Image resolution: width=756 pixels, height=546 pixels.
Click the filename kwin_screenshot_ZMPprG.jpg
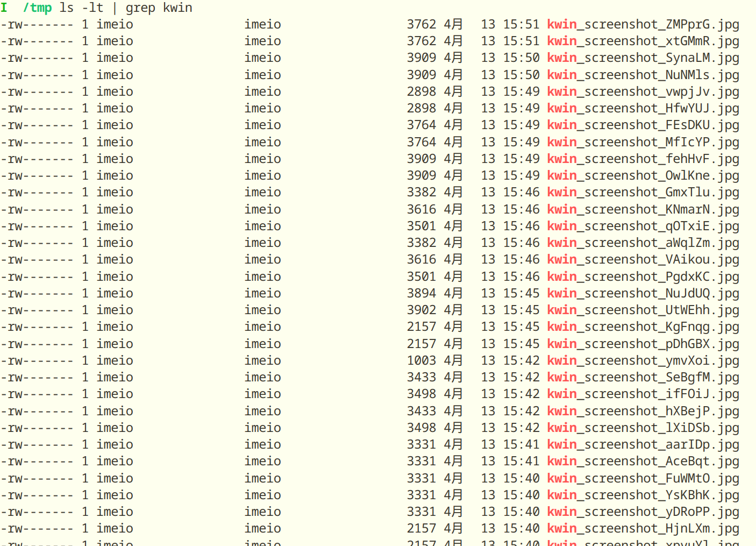643,25
